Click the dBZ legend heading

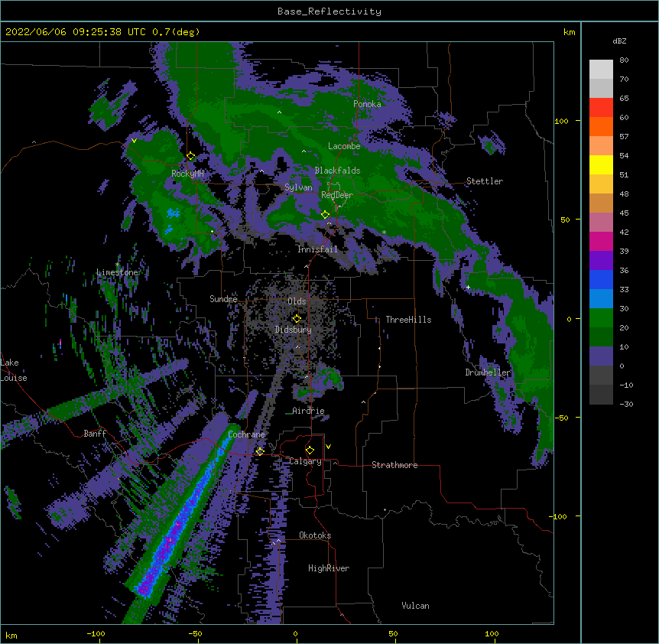(619, 41)
